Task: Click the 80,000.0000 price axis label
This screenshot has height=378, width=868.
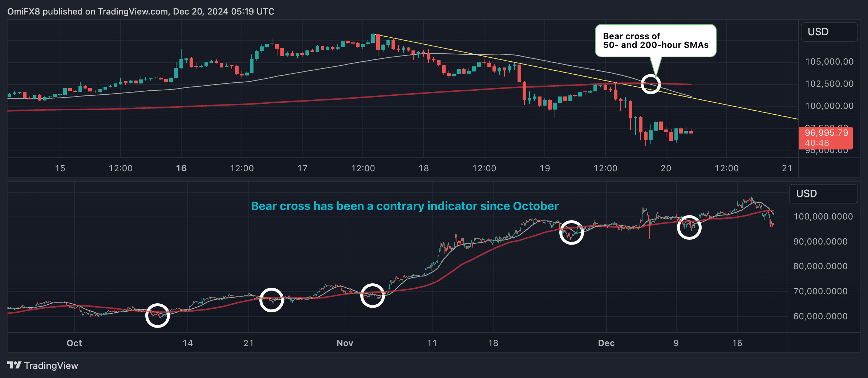Action: 820,266
